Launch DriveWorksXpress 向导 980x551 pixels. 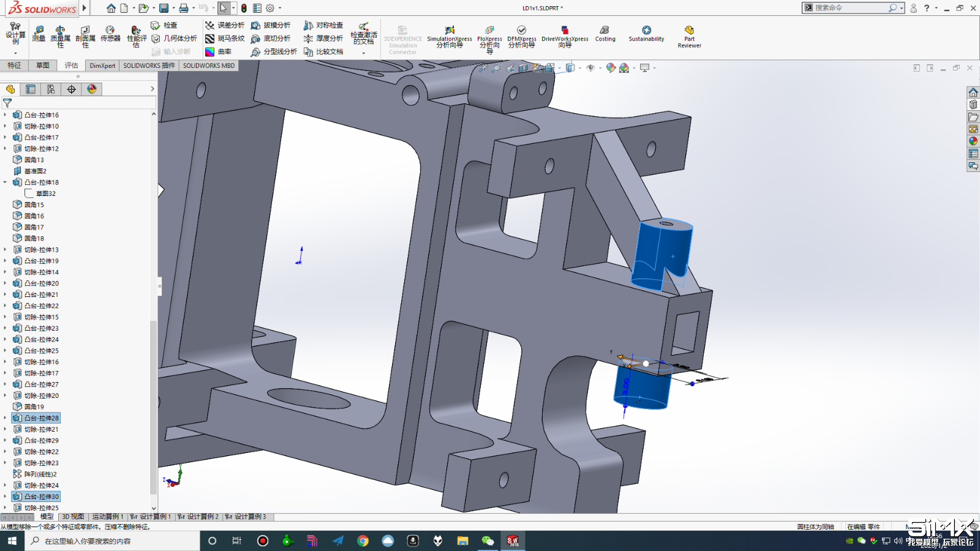(565, 37)
